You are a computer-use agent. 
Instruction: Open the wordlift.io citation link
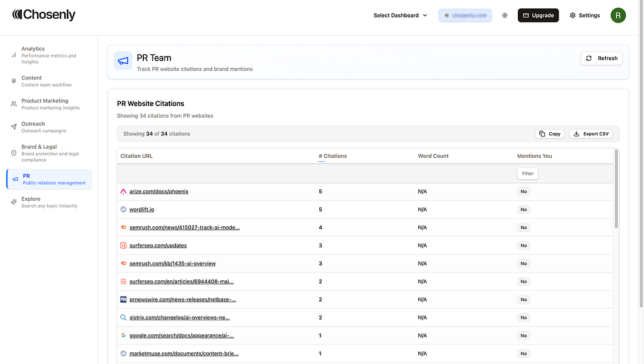pos(141,210)
